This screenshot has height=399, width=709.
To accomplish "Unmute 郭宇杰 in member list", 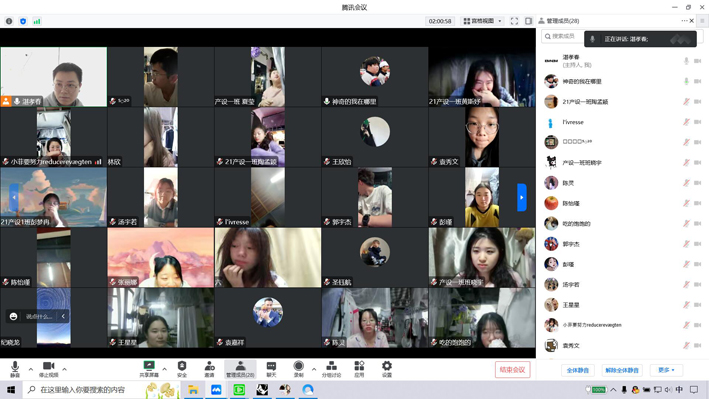I will (686, 244).
